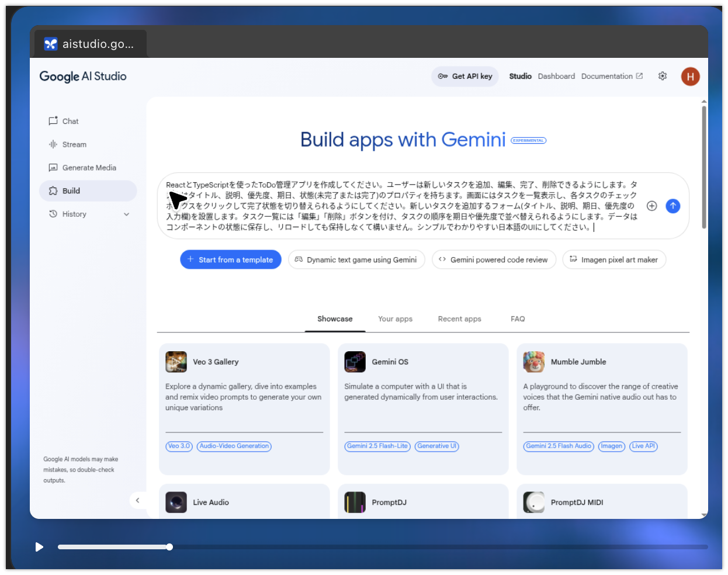Click the video progress slider handle
The width and height of the screenshot is (728, 575).
(x=169, y=547)
